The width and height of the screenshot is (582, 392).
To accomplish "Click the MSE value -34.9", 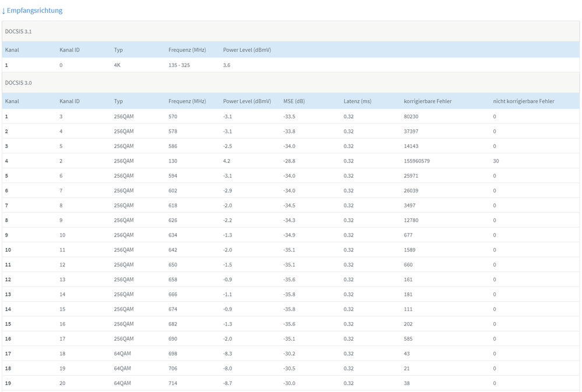I will [289, 235].
